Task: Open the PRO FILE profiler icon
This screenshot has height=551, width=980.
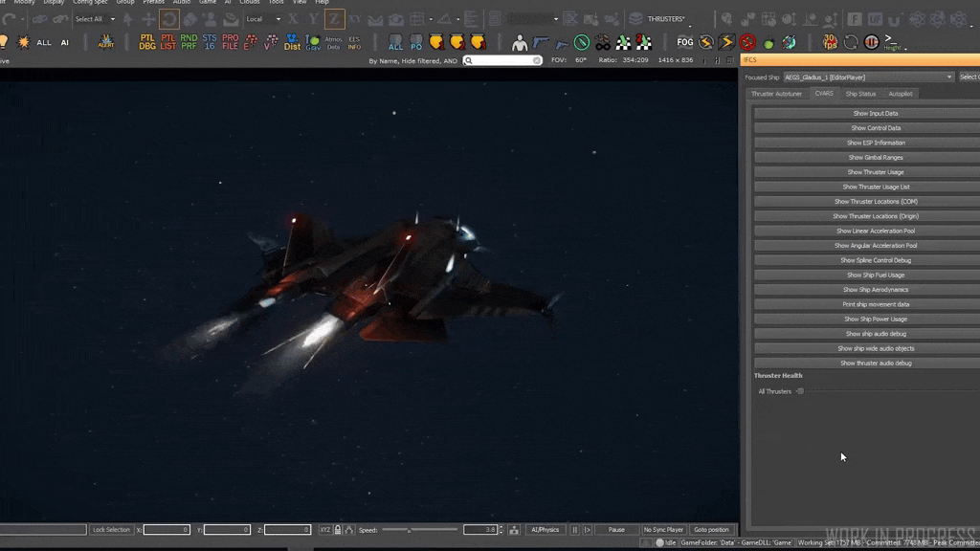Action: pos(230,42)
